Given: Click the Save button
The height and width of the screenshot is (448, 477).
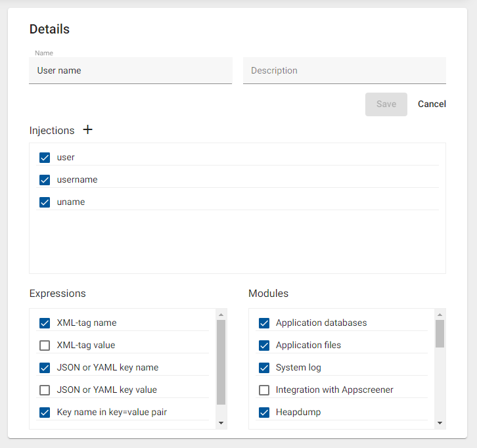Looking at the screenshot, I should click(386, 104).
